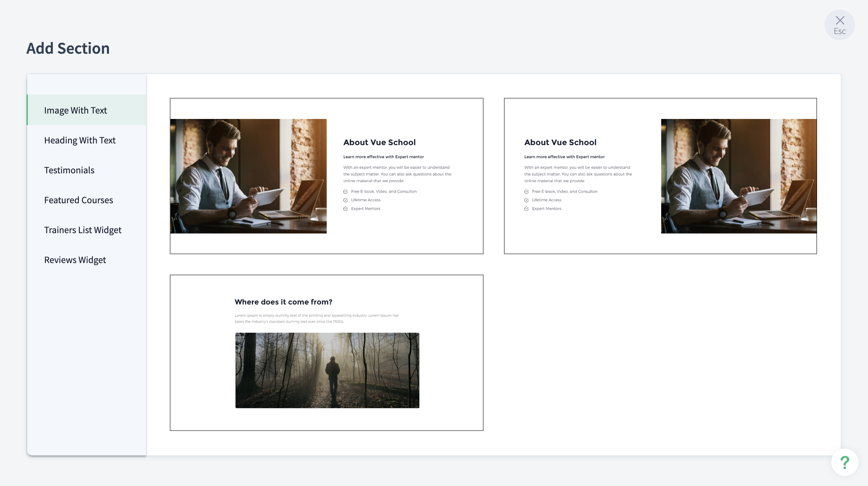Select the Image With Text tab
The image size is (868, 486).
75,110
